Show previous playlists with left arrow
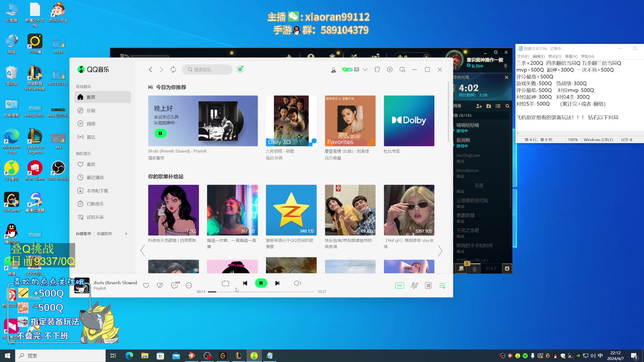Image resolution: width=644 pixels, height=362 pixels. pos(143,250)
